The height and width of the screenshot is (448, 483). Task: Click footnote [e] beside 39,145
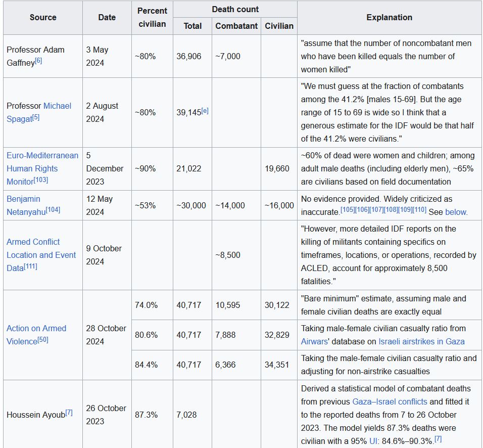[x=205, y=110]
